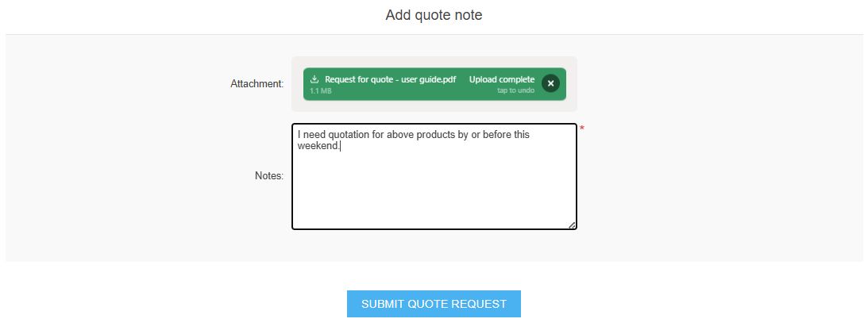Click the file name "Request for quote - user guide.pdf"
The height and width of the screenshot is (334, 868).
coord(390,79)
